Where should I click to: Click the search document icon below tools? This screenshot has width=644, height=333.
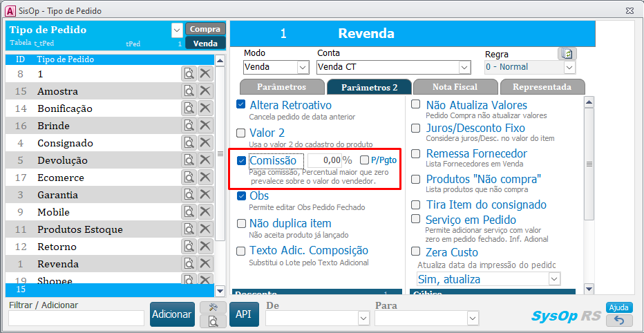[213, 321]
